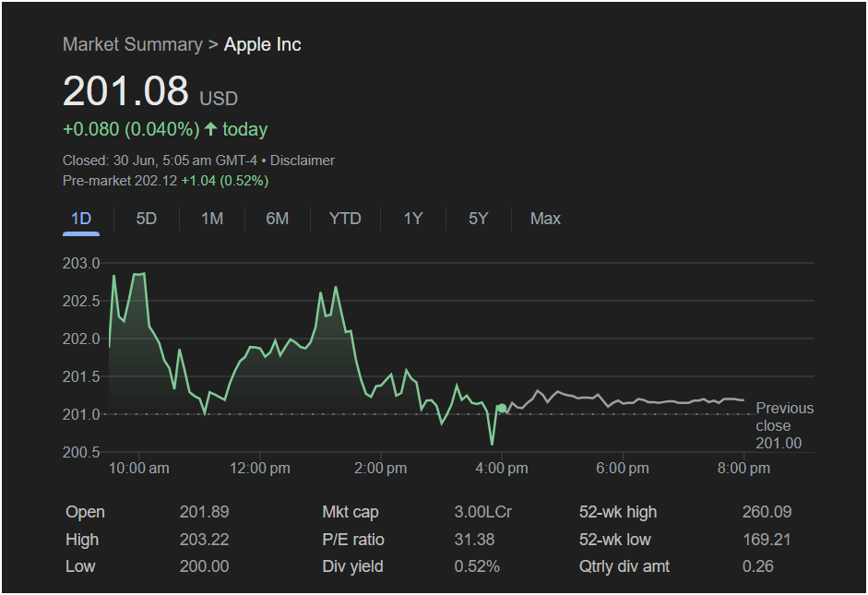The image size is (868, 595).
Task: Click the 52-wk high label
Action: click(618, 512)
